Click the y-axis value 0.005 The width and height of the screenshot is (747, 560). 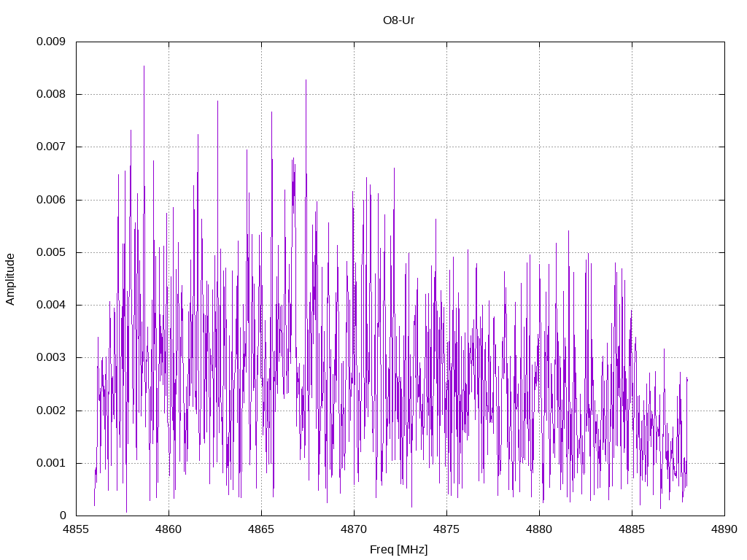tap(51, 252)
